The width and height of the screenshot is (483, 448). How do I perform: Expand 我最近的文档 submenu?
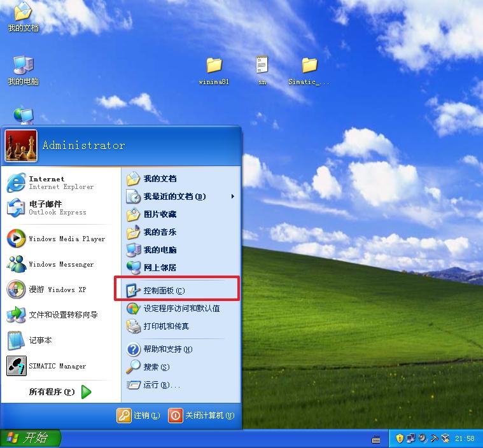click(x=181, y=196)
